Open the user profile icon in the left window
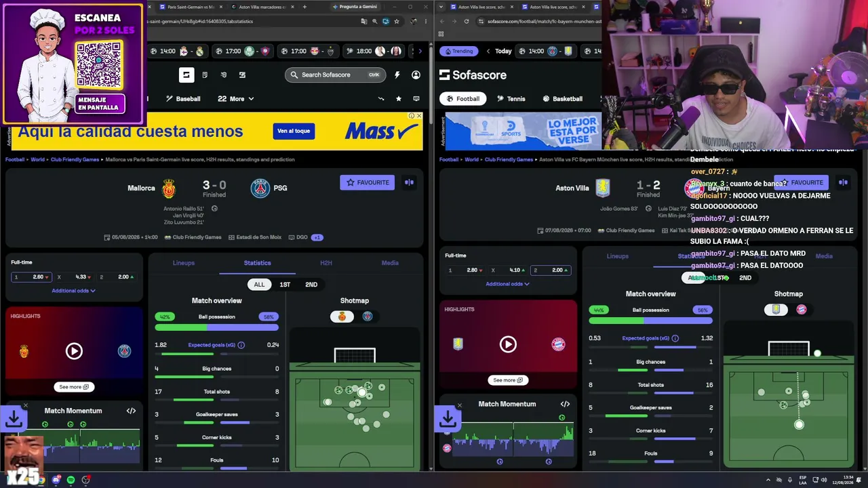Image resolution: width=868 pixels, height=488 pixels. (416, 75)
